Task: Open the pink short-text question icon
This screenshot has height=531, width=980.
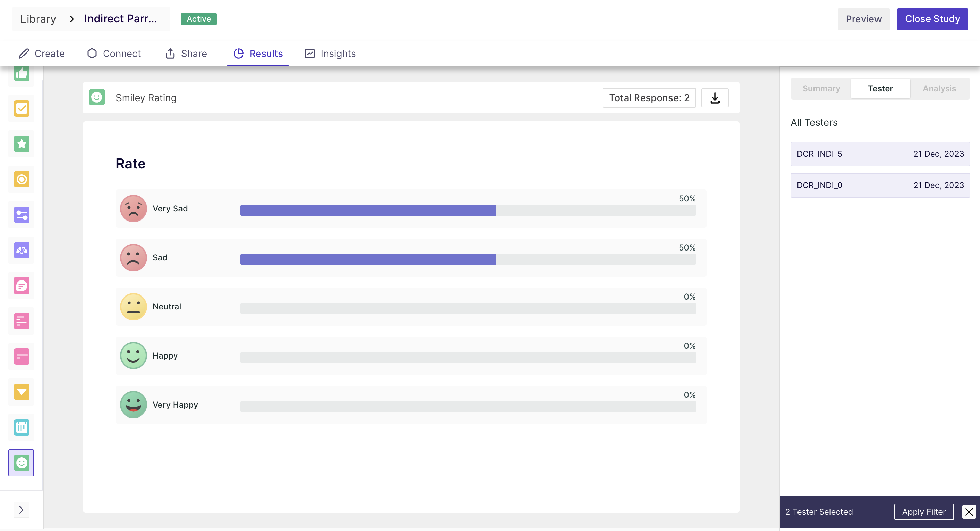Action: (x=21, y=356)
